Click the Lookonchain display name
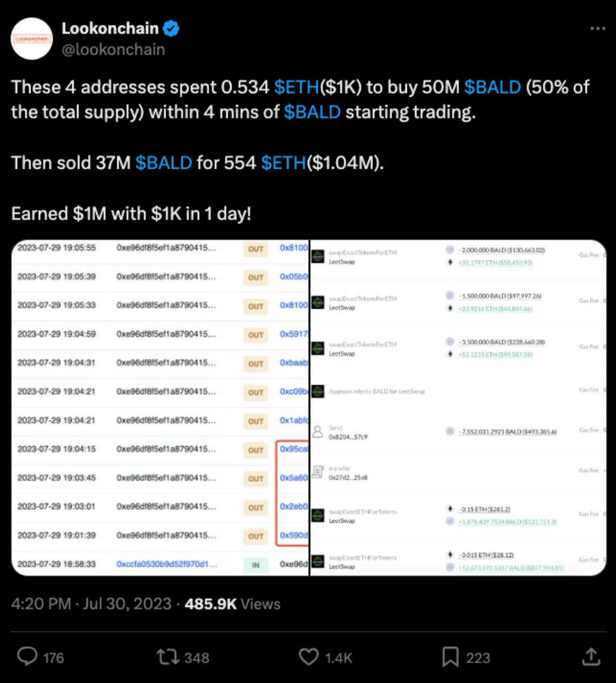616x683 pixels. pos(110,28)
